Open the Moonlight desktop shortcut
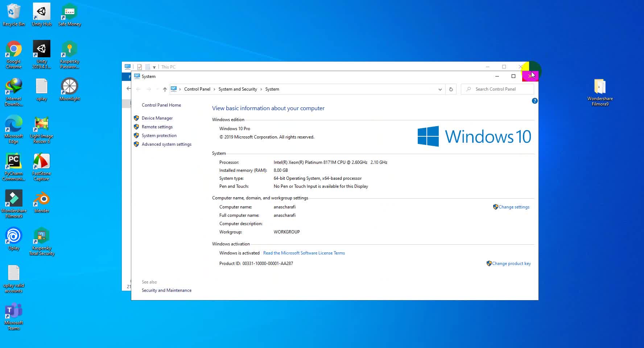The image size is (644, 348). click(x=69, y=90)
